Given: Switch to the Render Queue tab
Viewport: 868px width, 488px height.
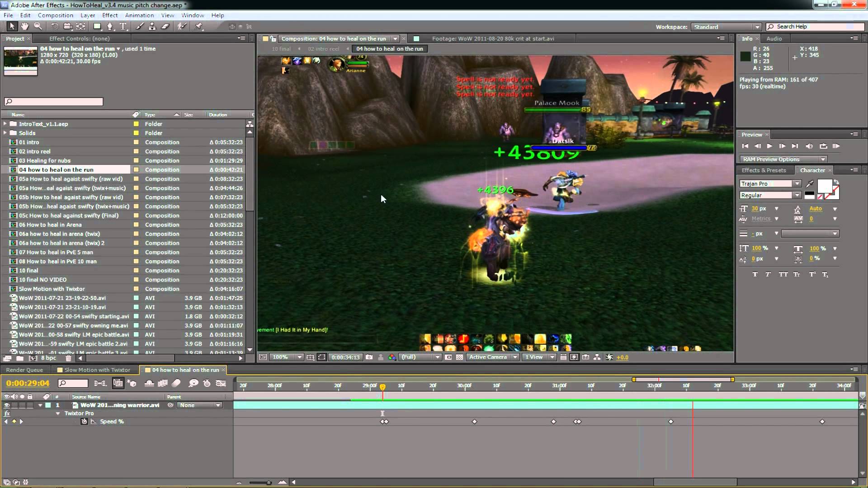Looking at the screenshot, I should tap(24, 370).
